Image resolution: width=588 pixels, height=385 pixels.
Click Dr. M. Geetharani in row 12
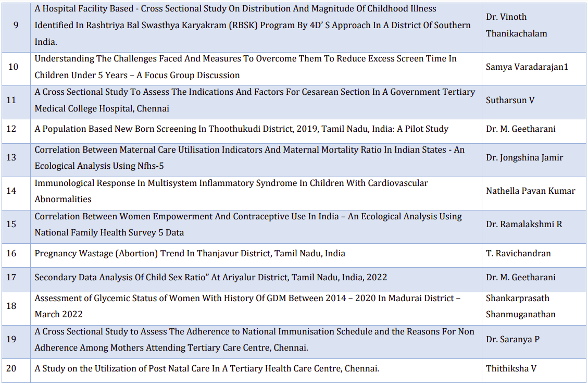tap(520, 129)
